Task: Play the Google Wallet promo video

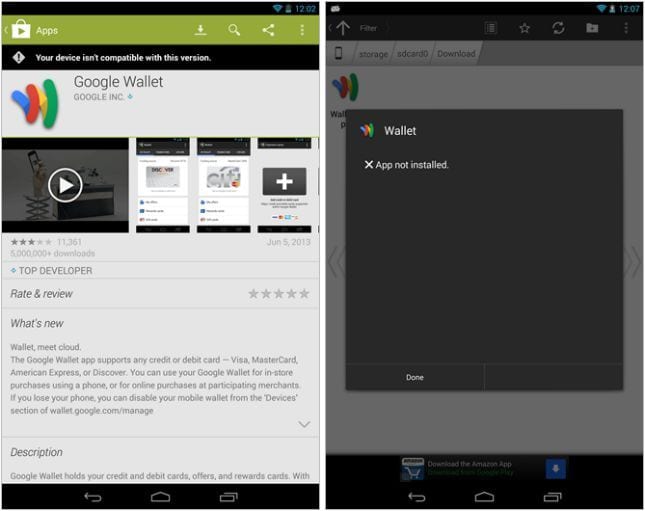Action: click(65, 185)
